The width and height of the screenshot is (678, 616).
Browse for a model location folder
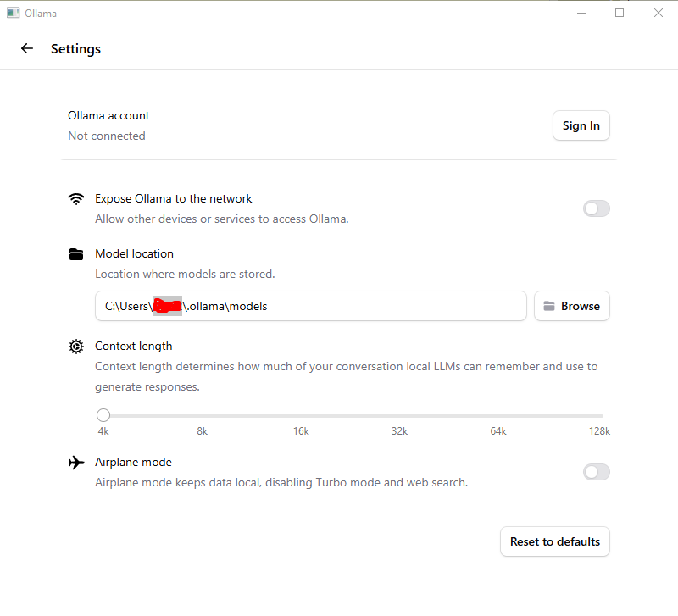571,306
